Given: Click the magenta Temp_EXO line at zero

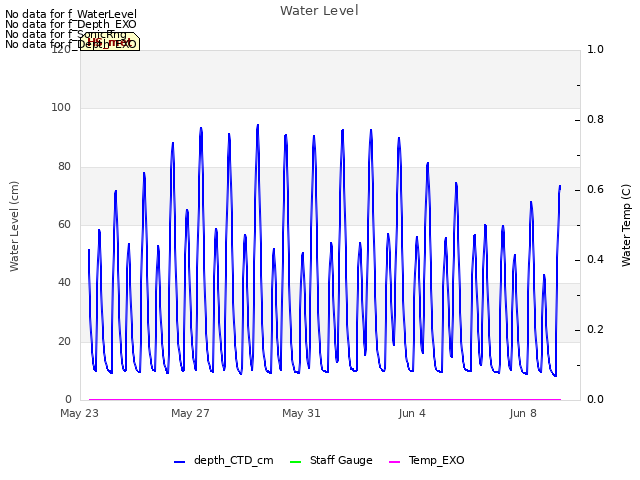Looking at the screenshot, I should [x=324, y=399].
